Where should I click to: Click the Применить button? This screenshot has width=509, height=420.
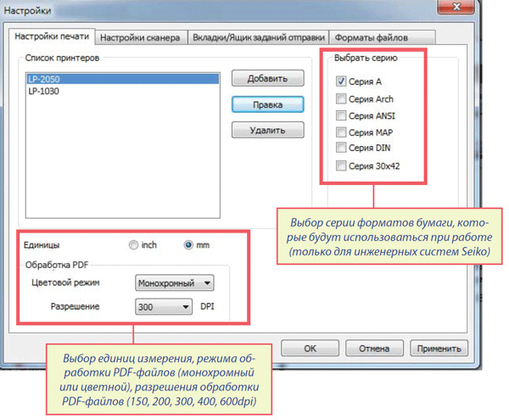click(439, 348)
